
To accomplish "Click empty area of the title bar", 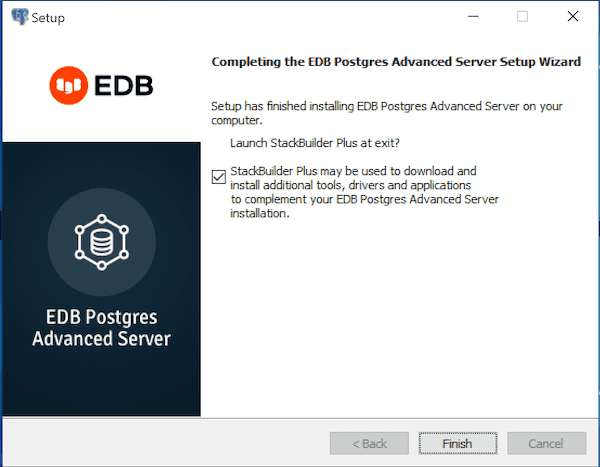I will coord(250,17).
